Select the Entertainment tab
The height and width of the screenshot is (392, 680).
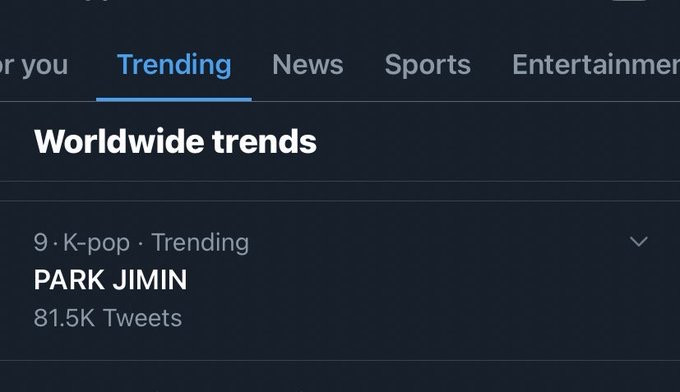pyautogui.click(x=596, y=65)
